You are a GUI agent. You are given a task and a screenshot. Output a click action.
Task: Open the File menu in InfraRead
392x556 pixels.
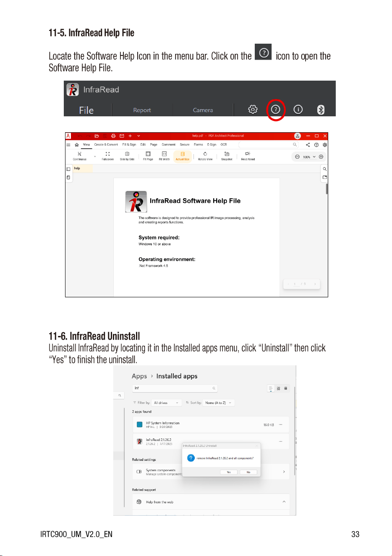(x=86, y=110)
